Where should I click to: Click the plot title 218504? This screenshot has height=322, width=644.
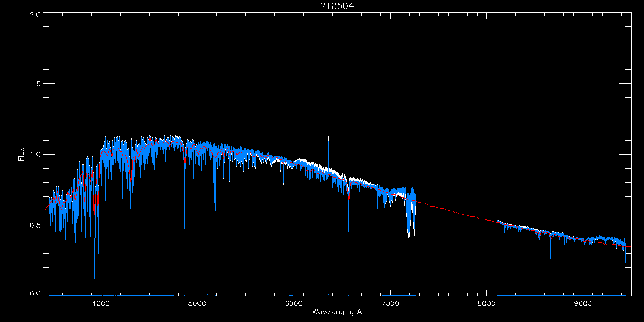tap(336, 6)
